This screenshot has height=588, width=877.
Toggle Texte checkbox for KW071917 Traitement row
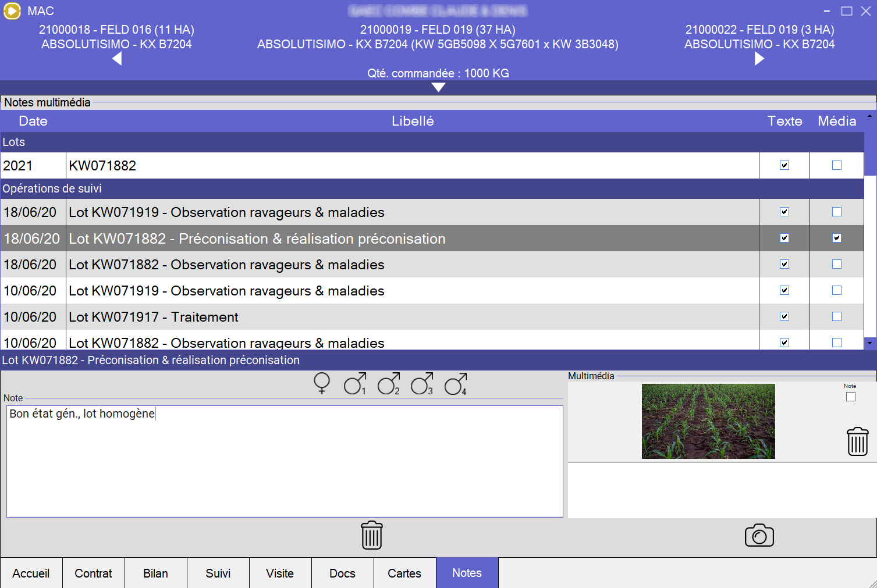pyautogui.click(x=784, y=316)
